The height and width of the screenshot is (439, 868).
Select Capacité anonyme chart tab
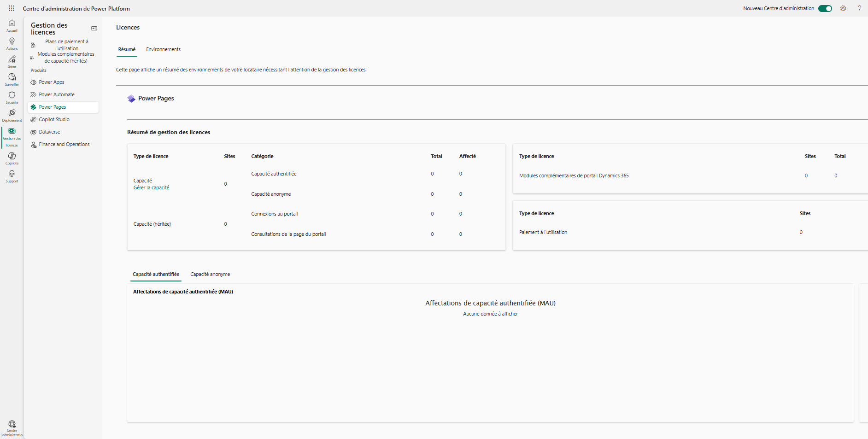click(210, 274)
